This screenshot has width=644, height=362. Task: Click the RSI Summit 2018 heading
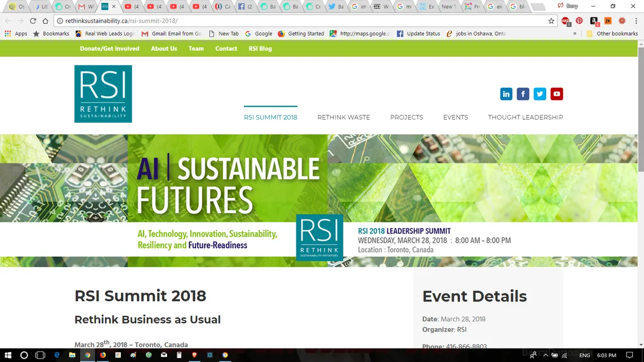click(x=140, y=296)
